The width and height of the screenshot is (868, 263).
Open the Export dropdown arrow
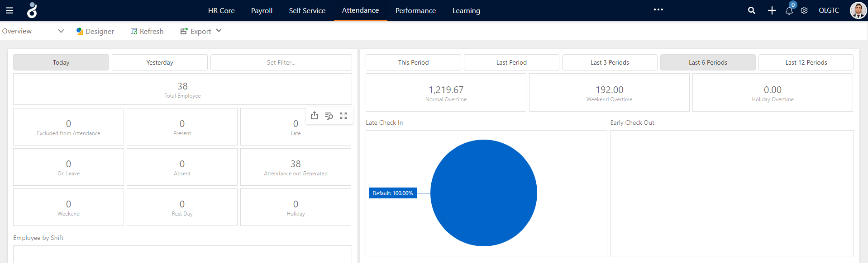[x=219, y=31]
